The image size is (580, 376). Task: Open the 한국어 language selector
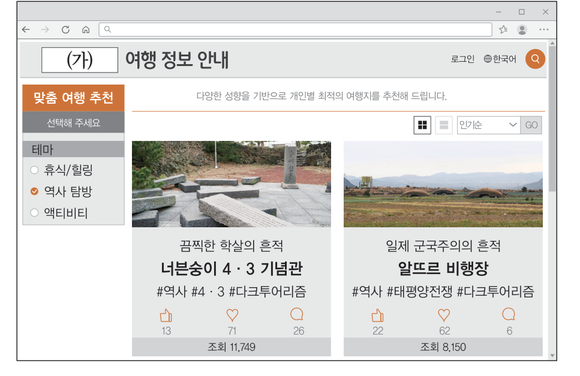(x=500, y=59)
